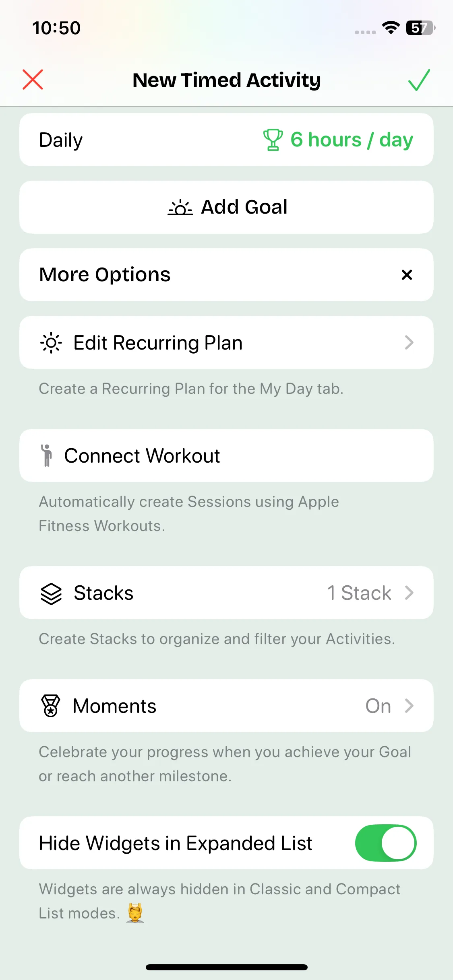
Task: Tap the 6 hours / day goal value
Action: 352,140
